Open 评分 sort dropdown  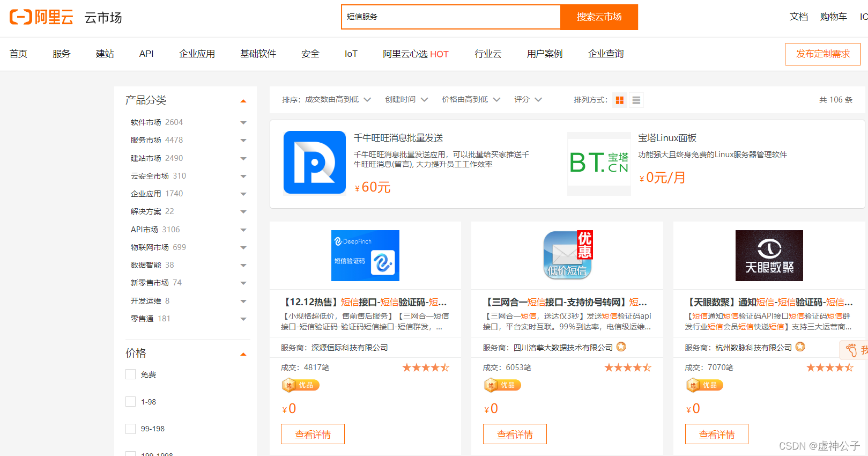tap(528, 100)
